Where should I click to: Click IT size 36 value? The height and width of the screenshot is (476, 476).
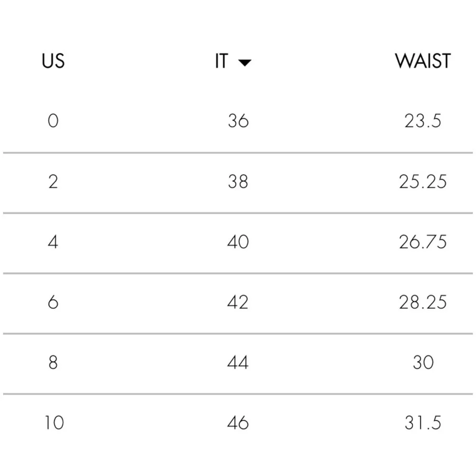238,121
